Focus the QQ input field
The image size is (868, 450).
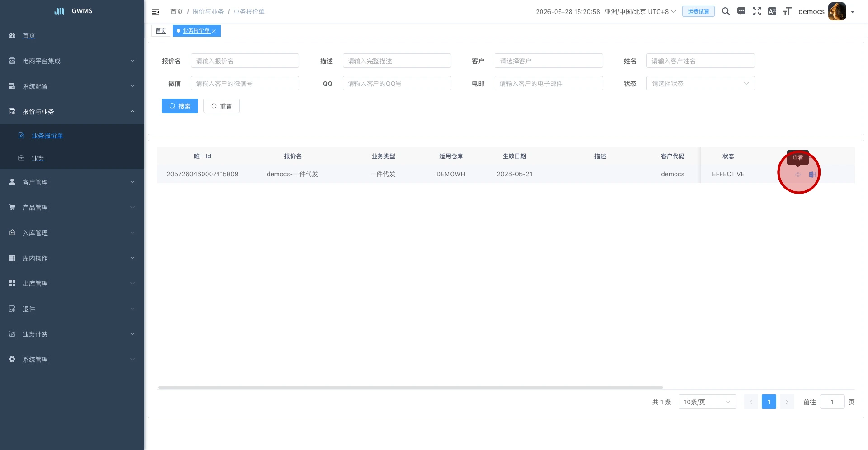click(397, 83)
